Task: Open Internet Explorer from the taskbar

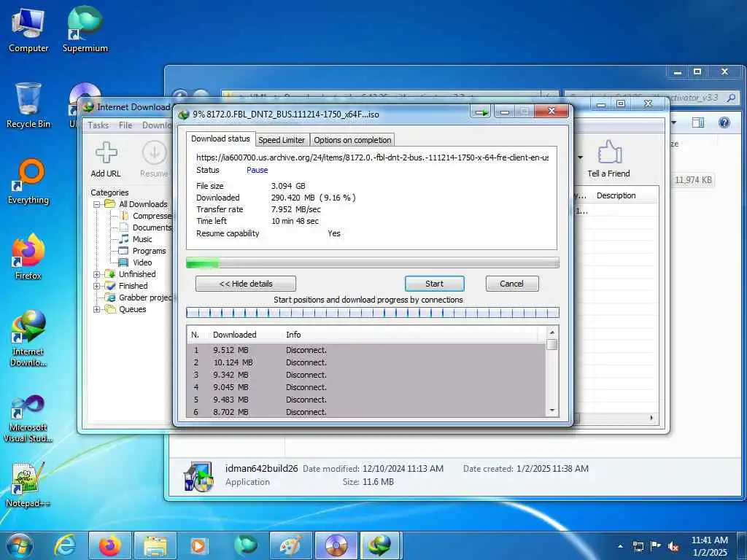Action: 64,545
